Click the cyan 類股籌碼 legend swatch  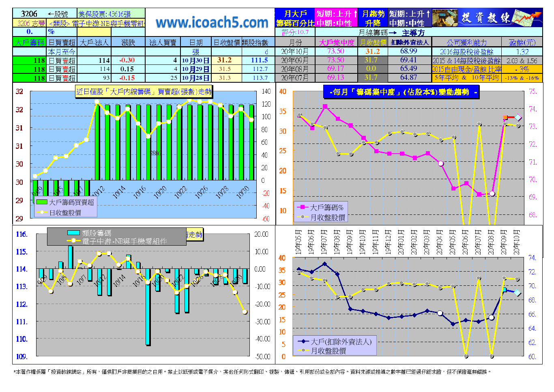73,233
